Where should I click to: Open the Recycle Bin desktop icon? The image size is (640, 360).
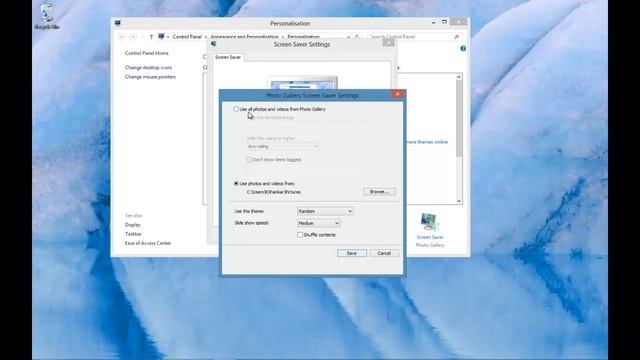47,17
